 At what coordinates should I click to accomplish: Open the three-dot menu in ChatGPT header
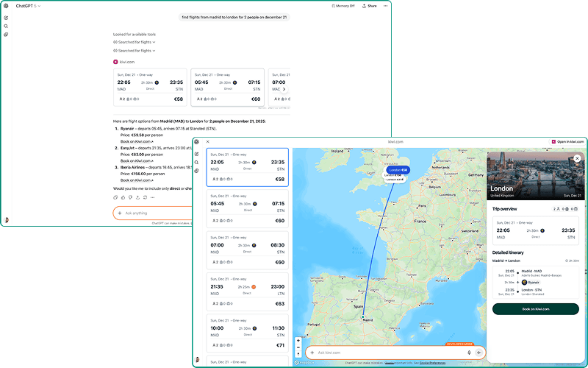coord(385,6)
